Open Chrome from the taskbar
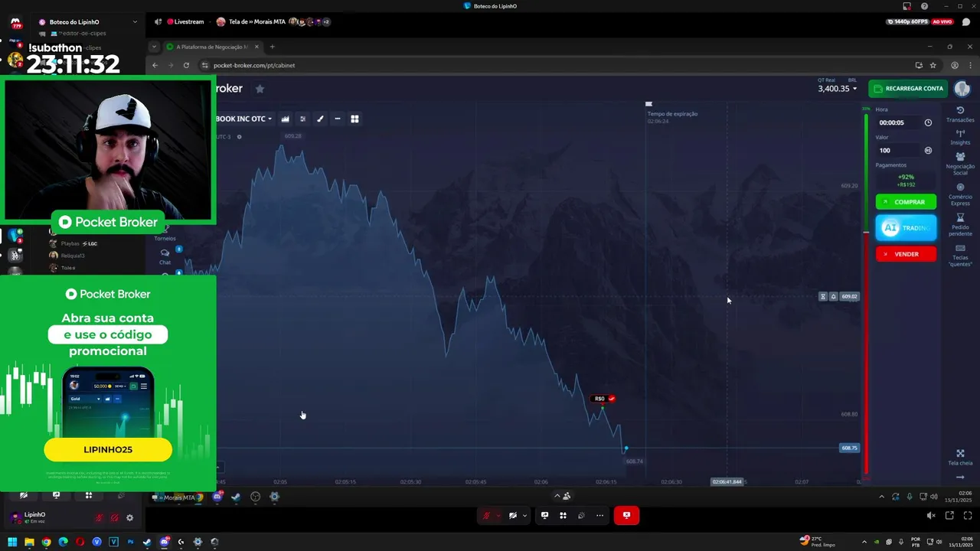 point(46,542)
